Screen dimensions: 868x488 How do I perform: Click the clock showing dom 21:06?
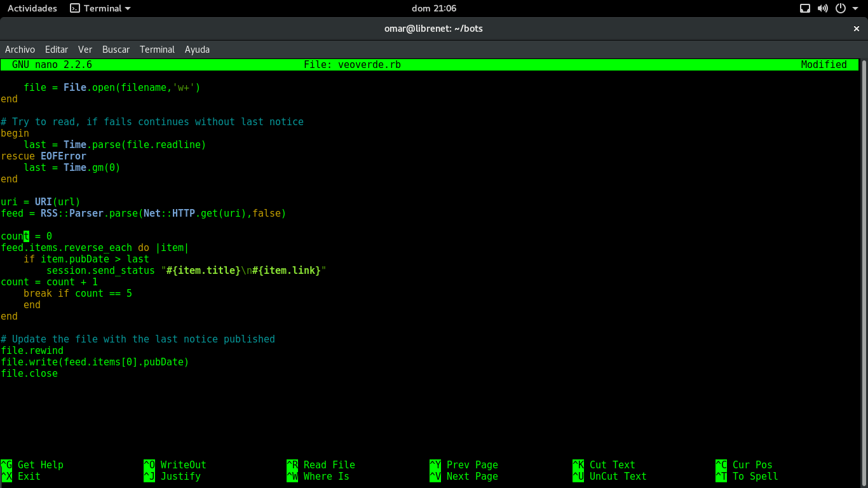[434, 8]
